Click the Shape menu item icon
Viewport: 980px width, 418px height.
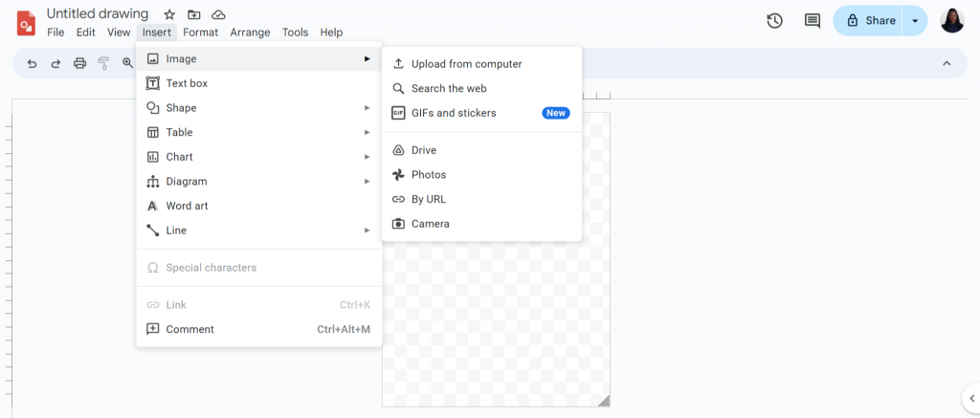(152, 107)
